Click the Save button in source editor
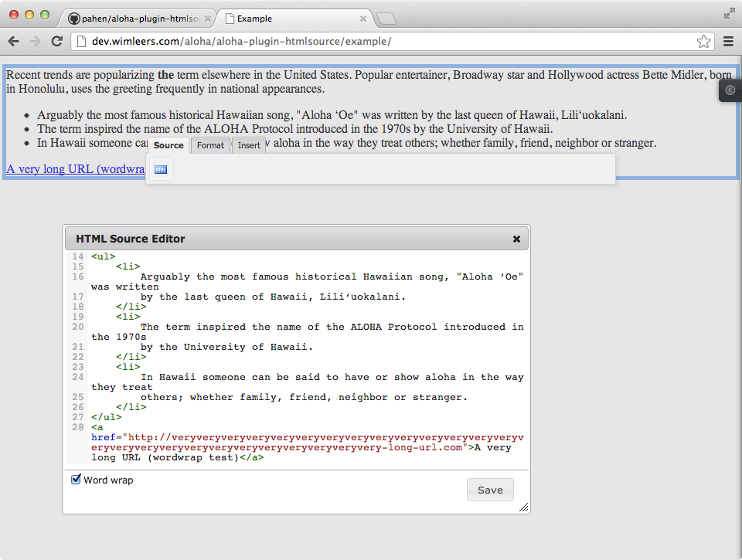This screenshot has height=560, width=742. (x=490, y=490)
